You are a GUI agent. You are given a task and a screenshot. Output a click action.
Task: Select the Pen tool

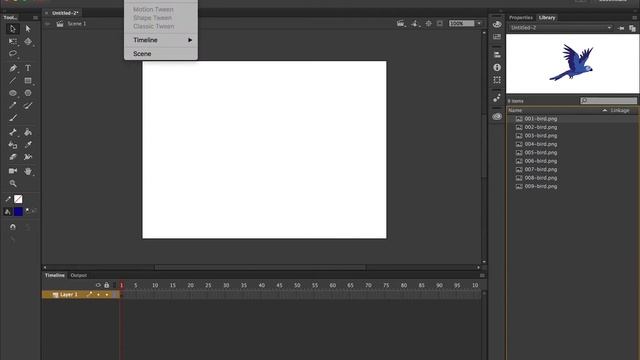tap(13, 68)
